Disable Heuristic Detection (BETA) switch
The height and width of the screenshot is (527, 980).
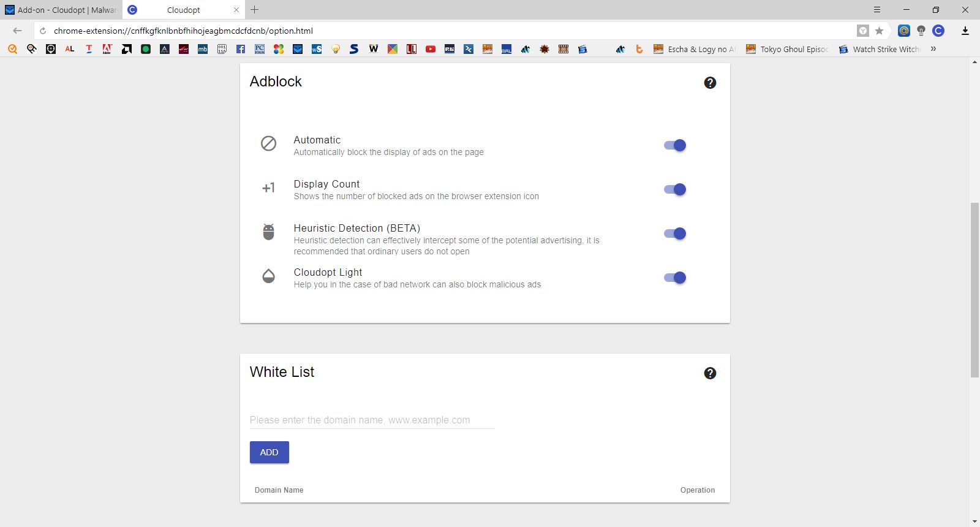pos(675,233)
